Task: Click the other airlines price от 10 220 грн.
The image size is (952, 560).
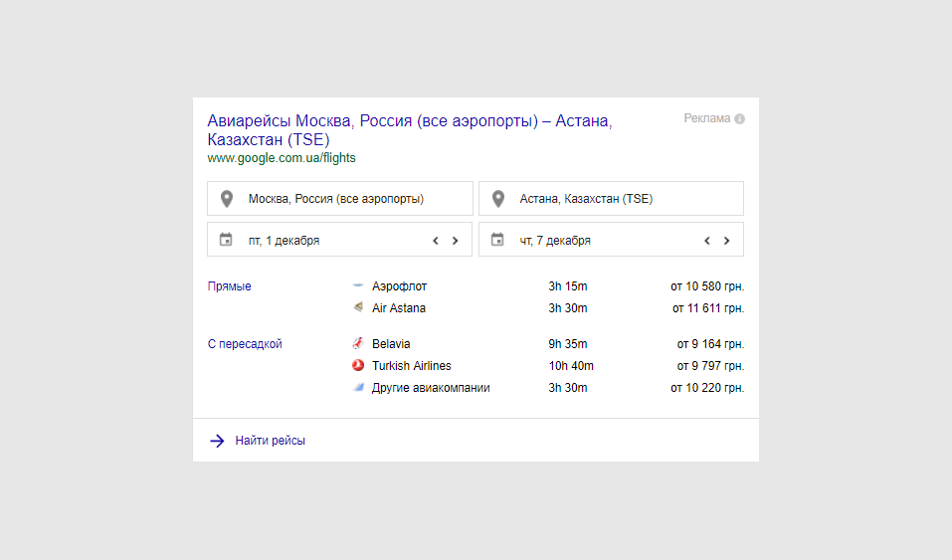Action: coord(707,388)
